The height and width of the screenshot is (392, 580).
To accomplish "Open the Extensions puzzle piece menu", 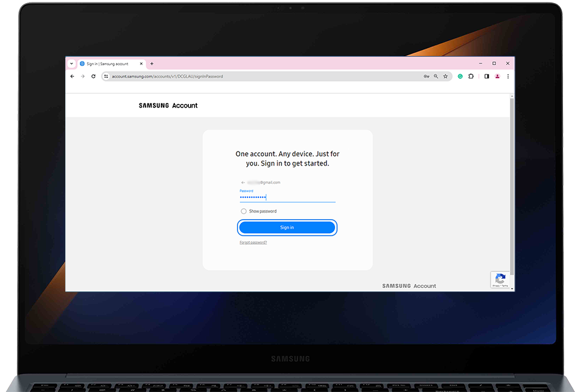I will (470, 77).
